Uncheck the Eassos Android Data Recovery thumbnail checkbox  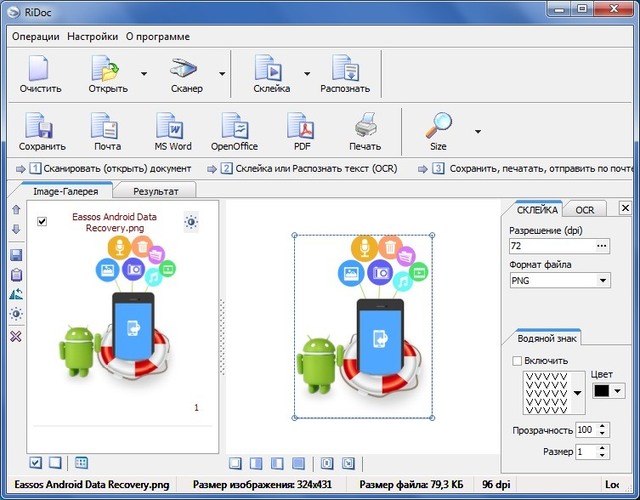click(x=42, y=222)
